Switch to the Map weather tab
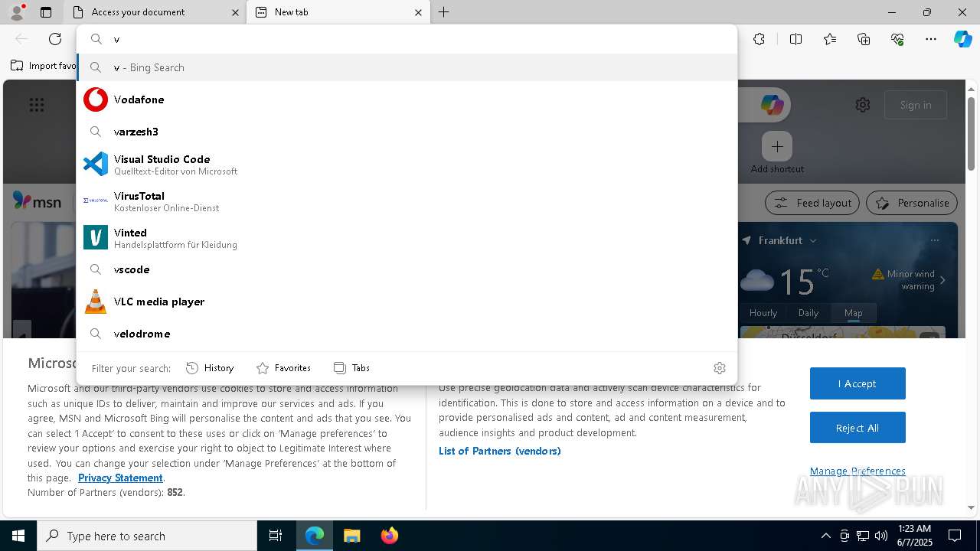Viewport: 980px width, 551px height. coord(853,313)
